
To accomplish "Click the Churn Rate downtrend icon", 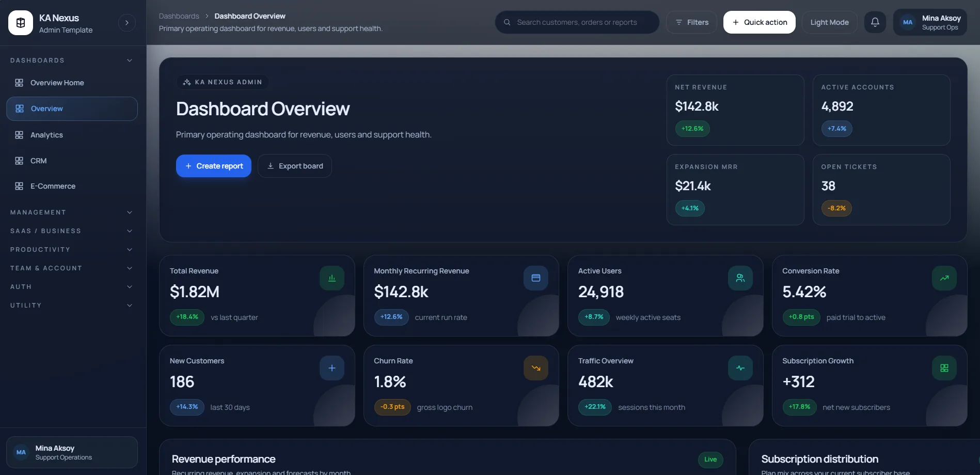I will coord(535,368).
